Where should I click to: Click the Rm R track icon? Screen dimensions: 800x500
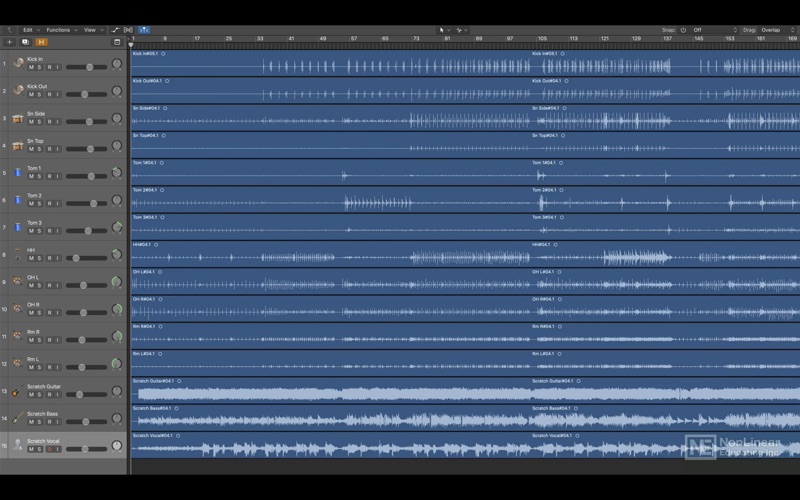[x=18, y=336]
